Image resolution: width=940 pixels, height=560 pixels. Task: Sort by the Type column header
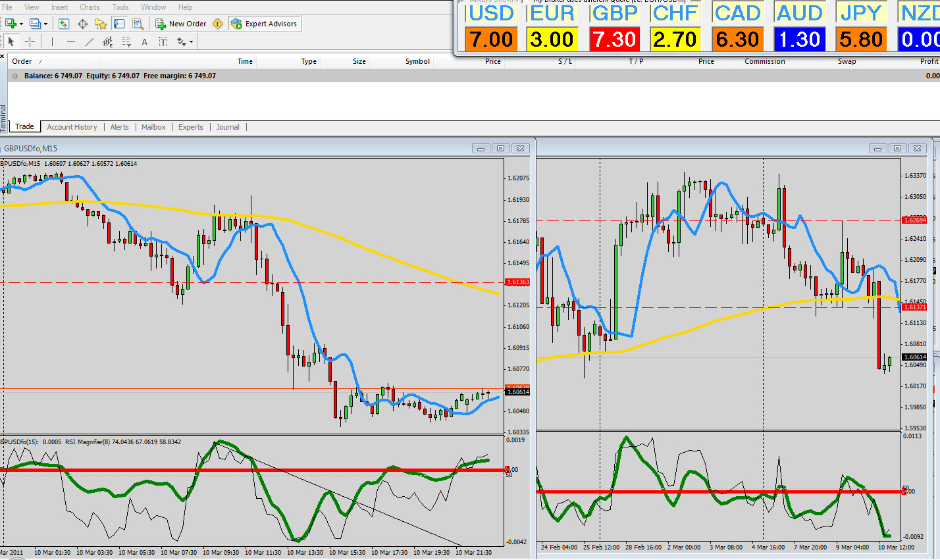coord(309,61)
